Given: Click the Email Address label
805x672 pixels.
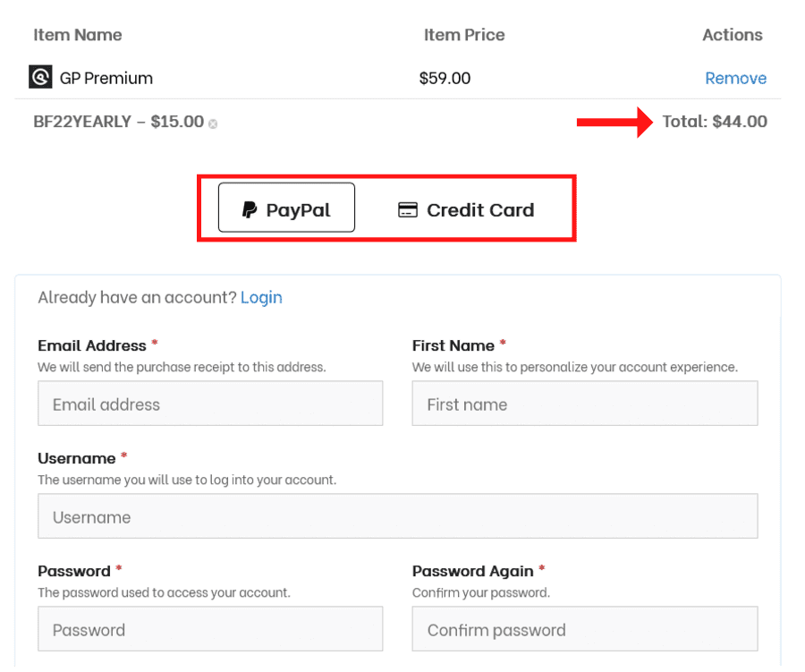Looking at the screenshot, I should point(92,345).
